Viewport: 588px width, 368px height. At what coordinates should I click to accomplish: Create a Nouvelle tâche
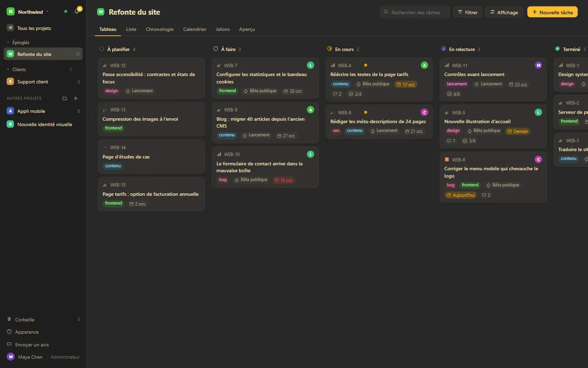point(552,12)
